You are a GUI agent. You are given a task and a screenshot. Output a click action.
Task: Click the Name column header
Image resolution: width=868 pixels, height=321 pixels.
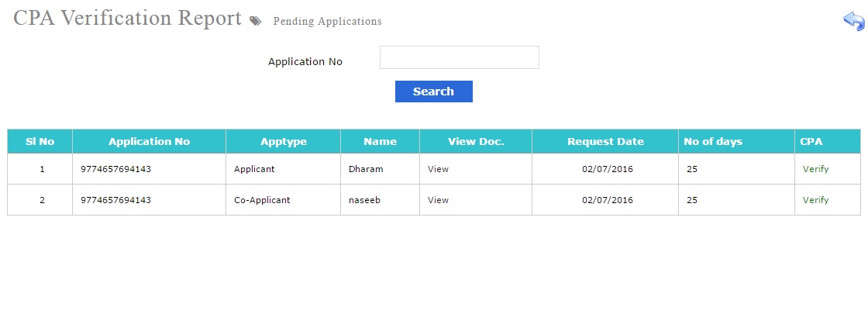(x=381, y=141)
